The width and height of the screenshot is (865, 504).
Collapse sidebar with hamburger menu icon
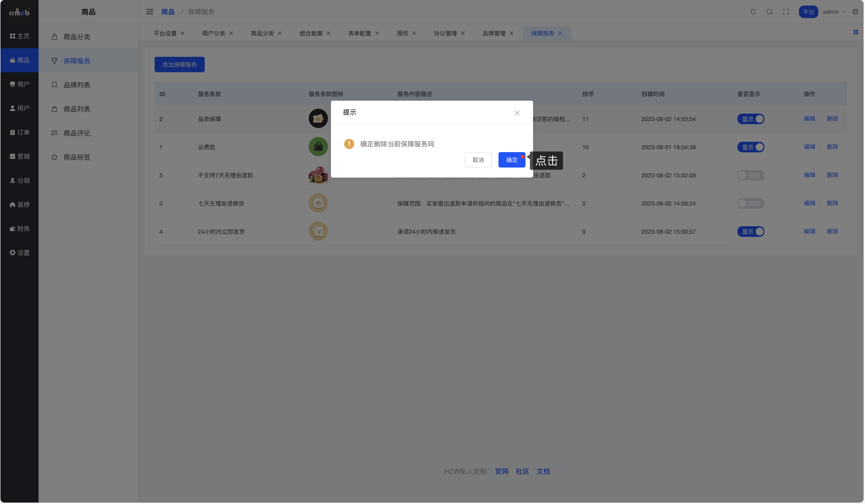[x=150, y=12]
